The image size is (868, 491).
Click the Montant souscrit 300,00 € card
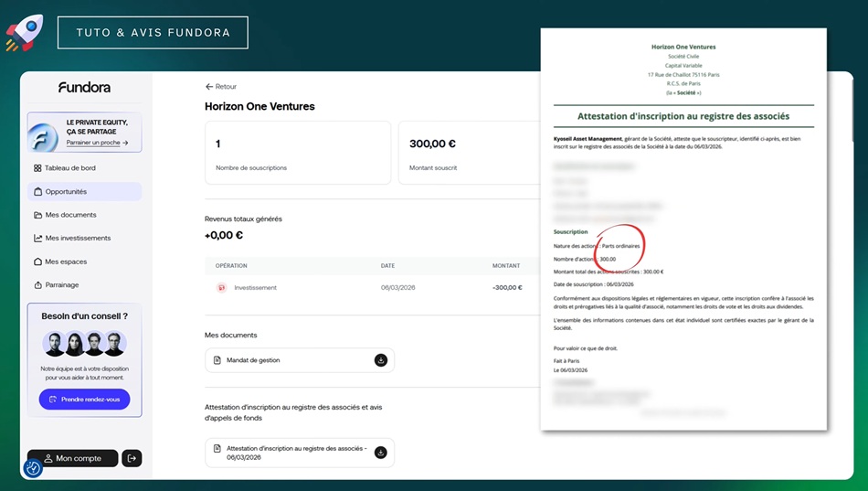click(x=470, y=153)
